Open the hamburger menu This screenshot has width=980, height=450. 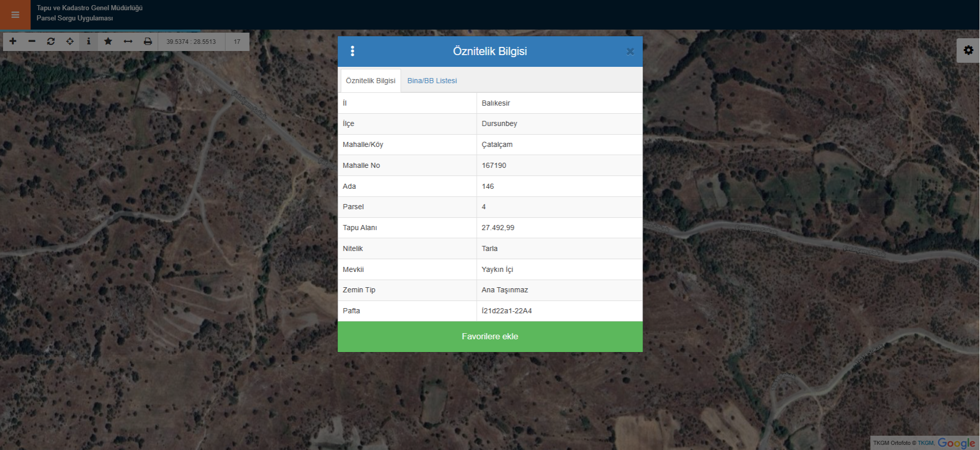(x=15, y=15)
